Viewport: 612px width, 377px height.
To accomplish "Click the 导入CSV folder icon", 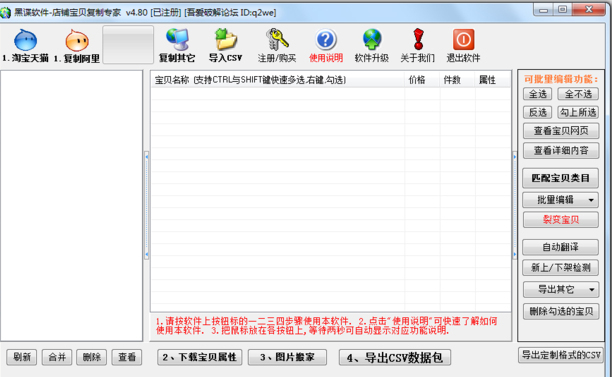I will [x=226, y=39].
